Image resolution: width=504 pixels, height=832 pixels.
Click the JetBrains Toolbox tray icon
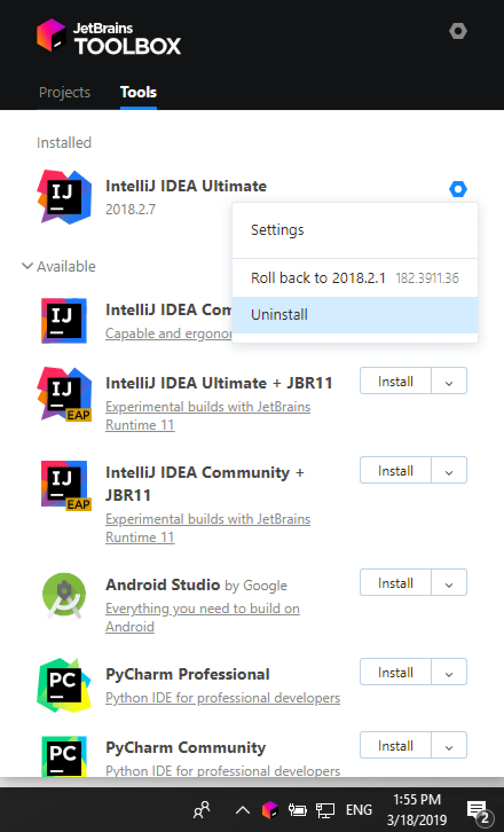270,810
